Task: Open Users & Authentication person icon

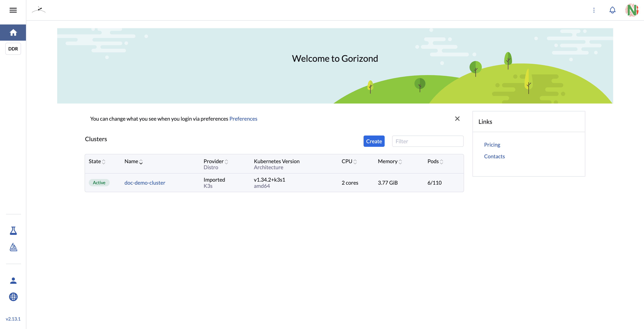Action: pyautogui.click(x=13, y=281)
